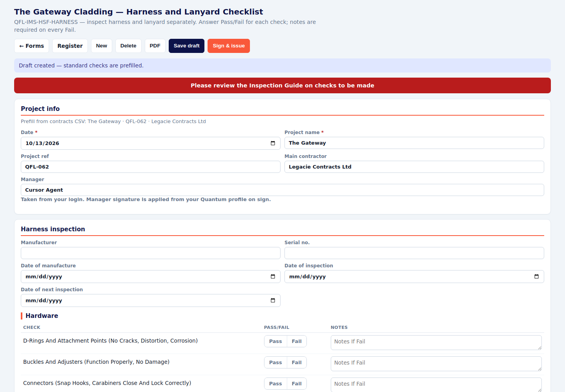Delete this draft checklist
The width and height of the screenshot is (565, 392).
click(x=128, y=46)
